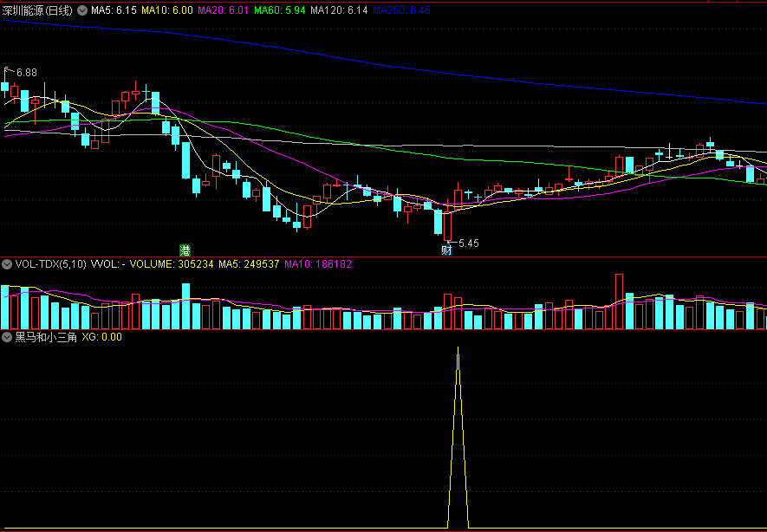Open the 黑马和小三角 indicator dropdown arrow
767x532 pixels.
point(7,337)
